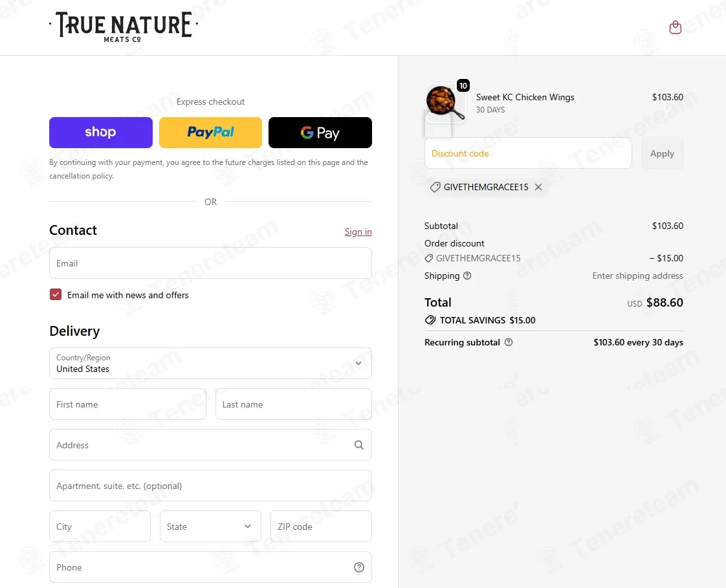Image resolution: width=726 pixels, height=588 pixels.
Task: Uncheck Email me with news and offers
Action: (x=56, y=294)
